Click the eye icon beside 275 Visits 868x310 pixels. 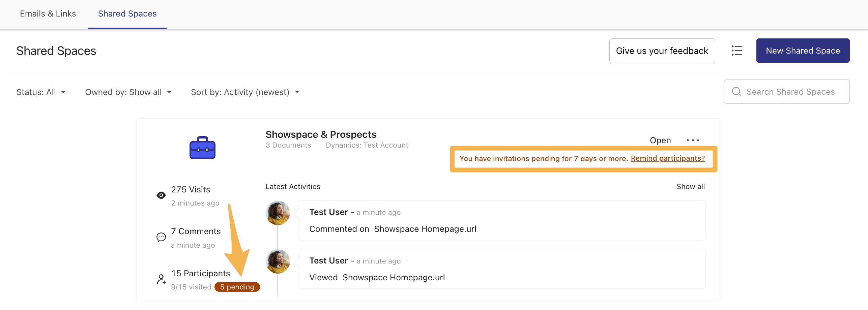pyautogui.click(x=161, y=195)
